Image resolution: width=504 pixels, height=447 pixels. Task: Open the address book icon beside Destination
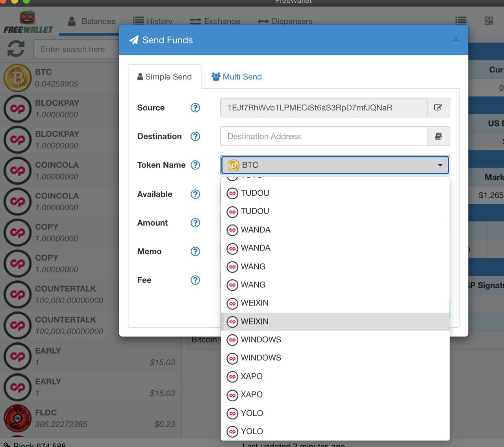point(438,136)
